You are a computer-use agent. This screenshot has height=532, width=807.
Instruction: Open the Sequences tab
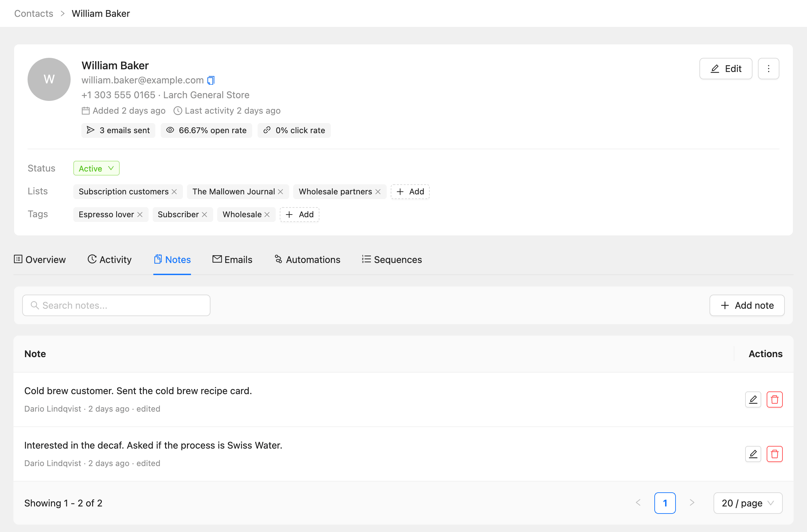(x=392, y=260)
